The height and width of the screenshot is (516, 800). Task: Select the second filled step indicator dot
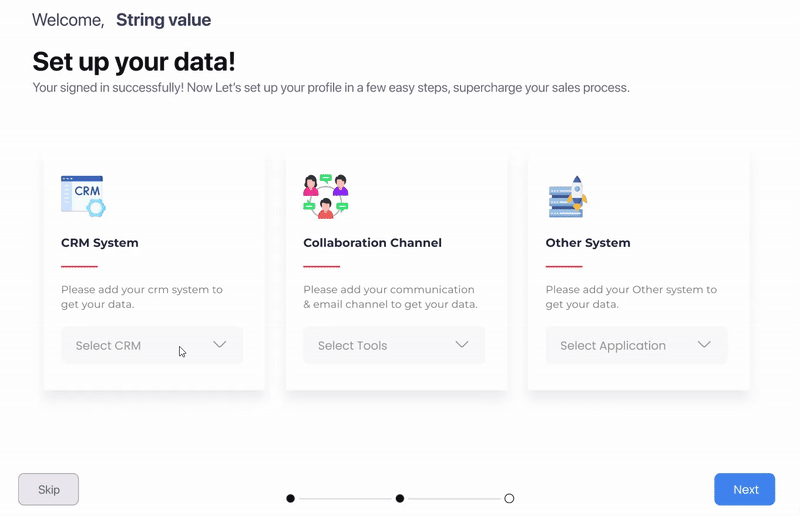(x=400, y=499)
